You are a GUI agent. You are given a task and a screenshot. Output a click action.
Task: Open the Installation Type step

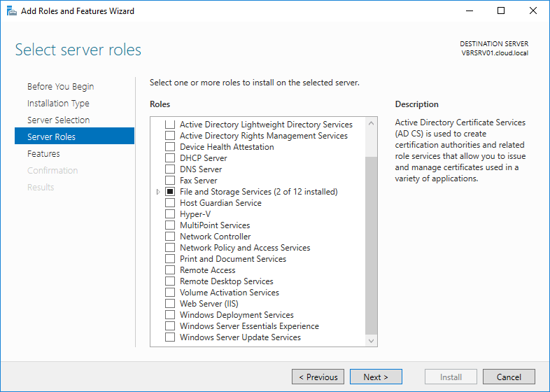click(58, 104)
